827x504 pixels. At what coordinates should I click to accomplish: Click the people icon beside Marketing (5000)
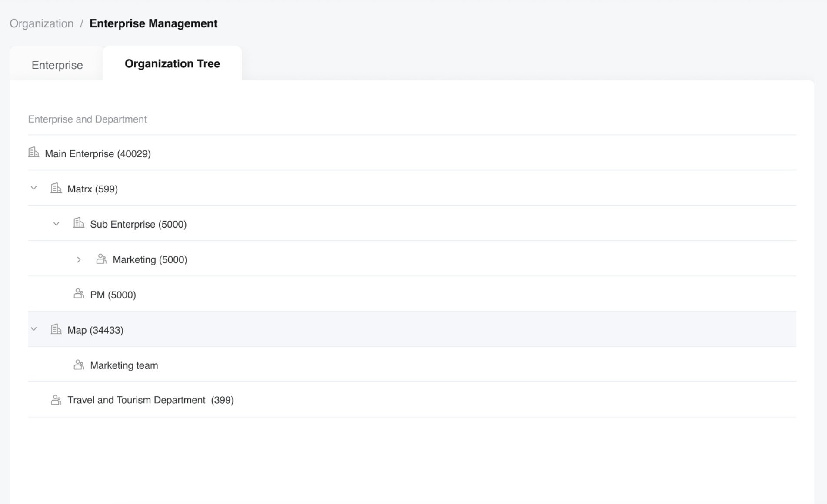[x=101, y=259]
